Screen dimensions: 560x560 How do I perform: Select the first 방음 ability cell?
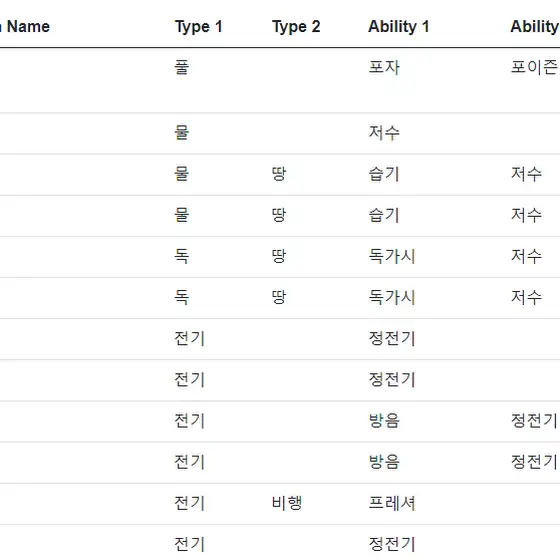coord(384,421)
